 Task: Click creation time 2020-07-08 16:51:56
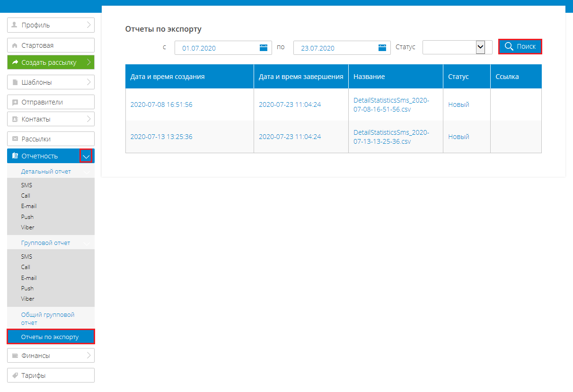pyautogui.click(x=161, y=105)
